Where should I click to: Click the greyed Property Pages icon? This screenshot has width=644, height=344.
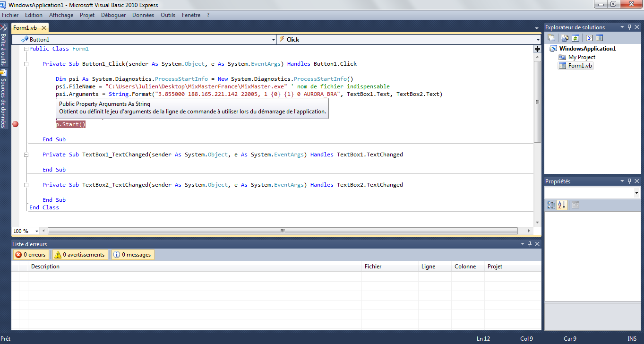(575, 205)
